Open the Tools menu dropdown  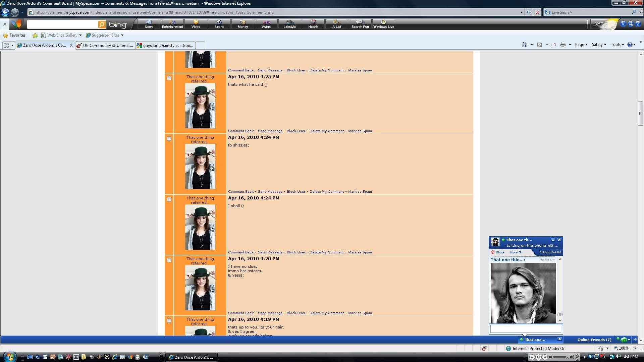(617, 45)
